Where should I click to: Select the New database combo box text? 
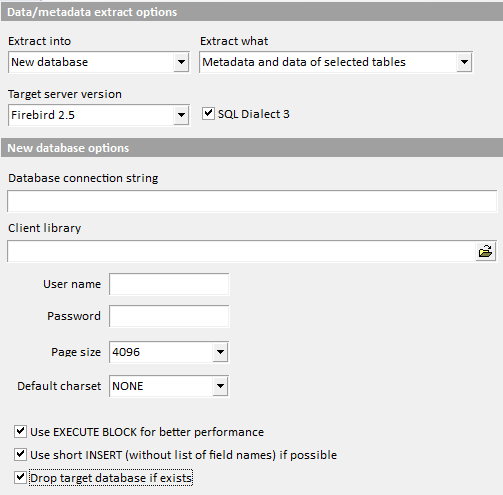[50, 62]
